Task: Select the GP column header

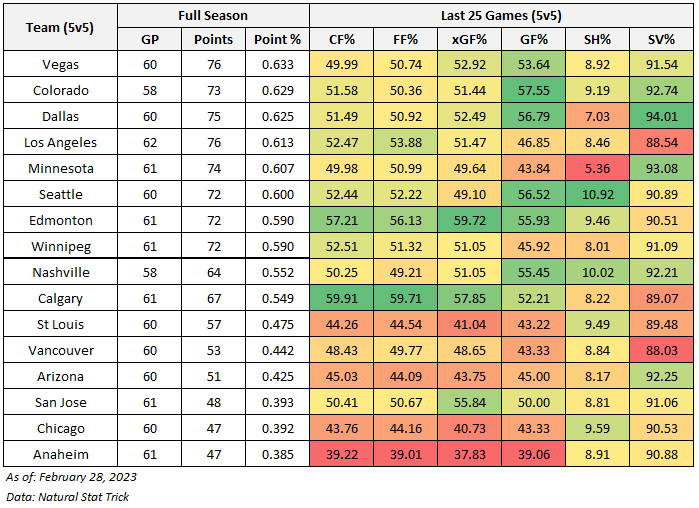Action: [149, 39]
